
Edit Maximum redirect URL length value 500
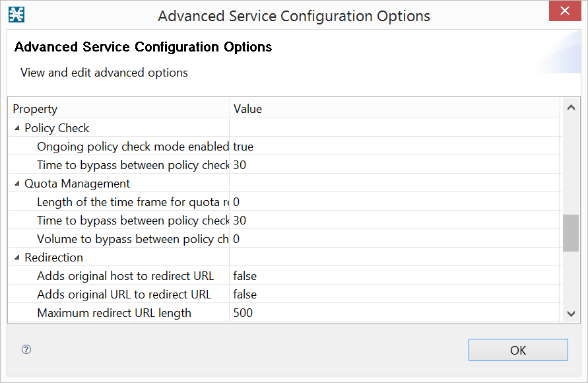point(243,313)
